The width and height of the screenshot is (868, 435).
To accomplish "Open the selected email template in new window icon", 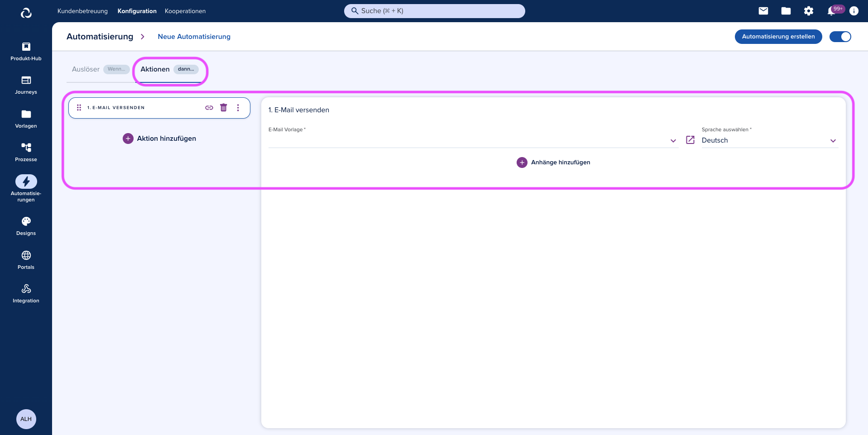I will [690, 140].
